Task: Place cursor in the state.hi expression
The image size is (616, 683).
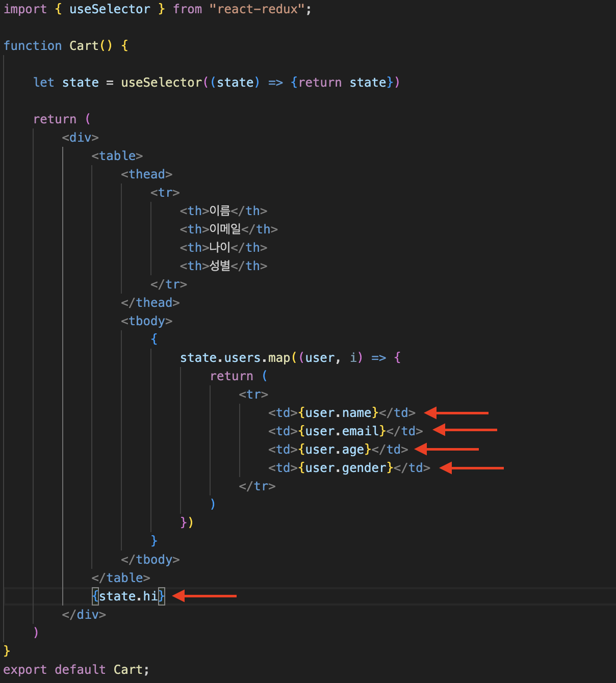Action: [129, 596]
